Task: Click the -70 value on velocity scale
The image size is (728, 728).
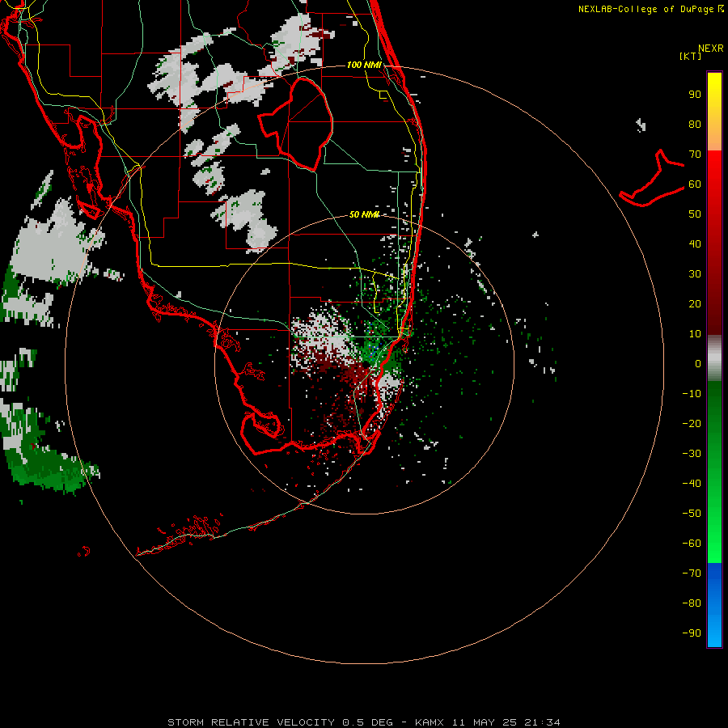Action: pos(692,574)
